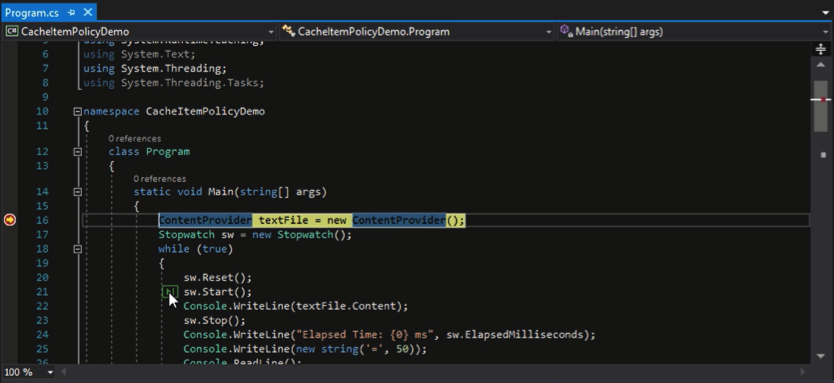Collapse the class Program block
Viewport: 834px width, 383px height.
click(78, 152)
